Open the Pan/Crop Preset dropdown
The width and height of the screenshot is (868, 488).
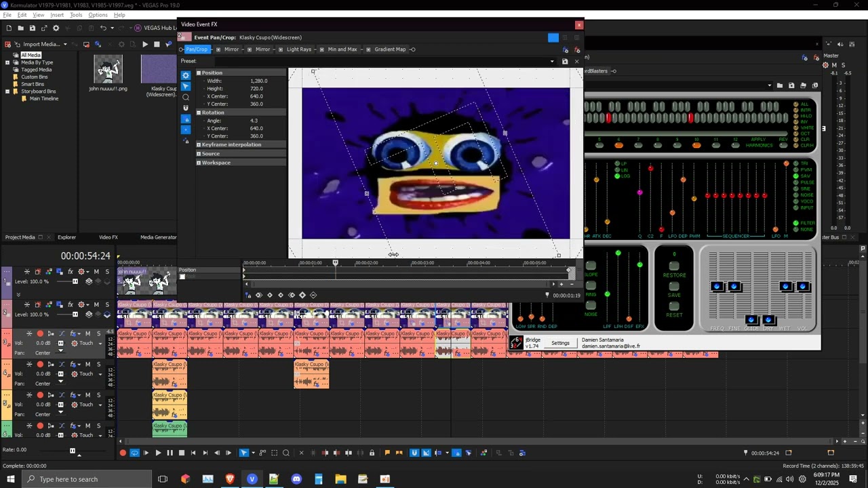click(x=552, y=62)
